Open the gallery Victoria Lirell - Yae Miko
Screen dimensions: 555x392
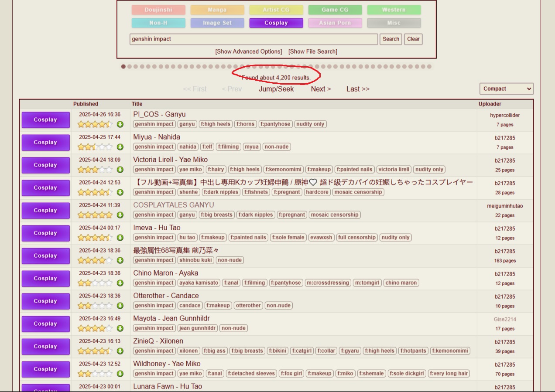[171, 160]
